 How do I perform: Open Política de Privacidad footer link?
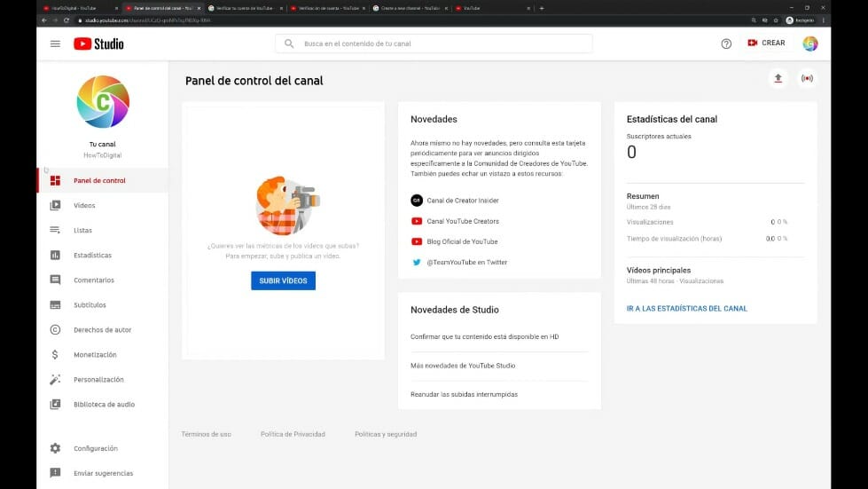[x=293, y=434]
